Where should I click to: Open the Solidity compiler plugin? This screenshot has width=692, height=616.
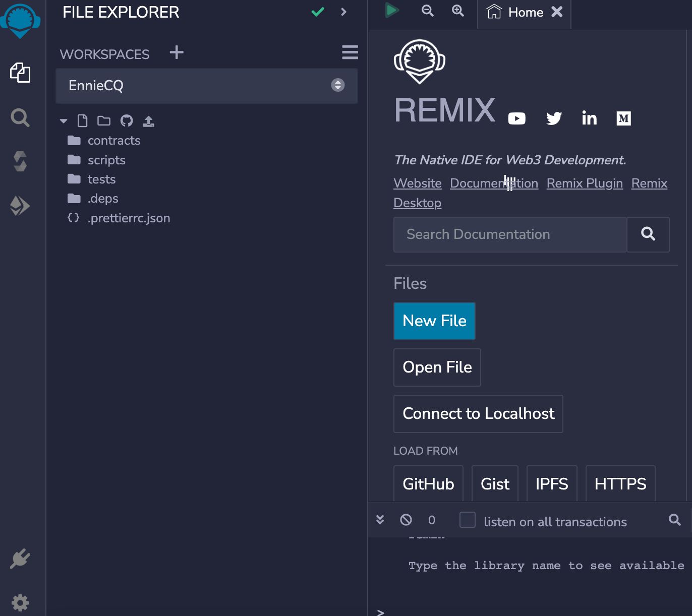20,161
